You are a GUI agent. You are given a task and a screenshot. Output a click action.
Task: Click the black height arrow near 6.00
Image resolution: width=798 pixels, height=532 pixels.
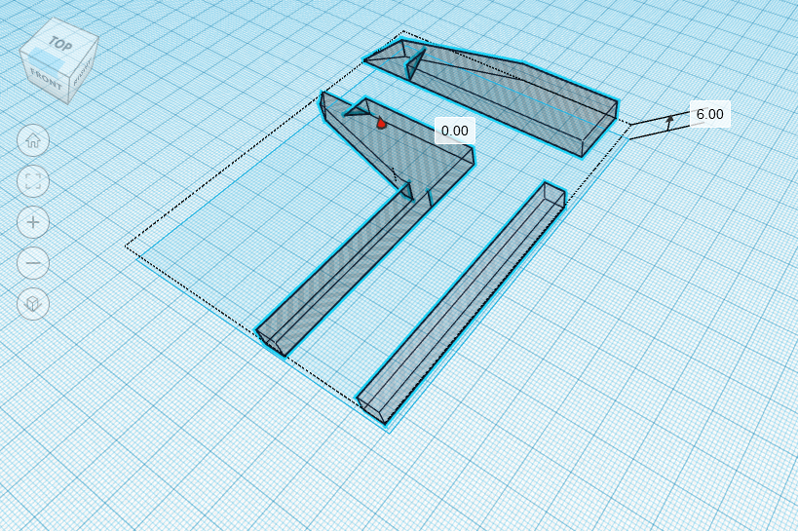[x=670, y=121]
